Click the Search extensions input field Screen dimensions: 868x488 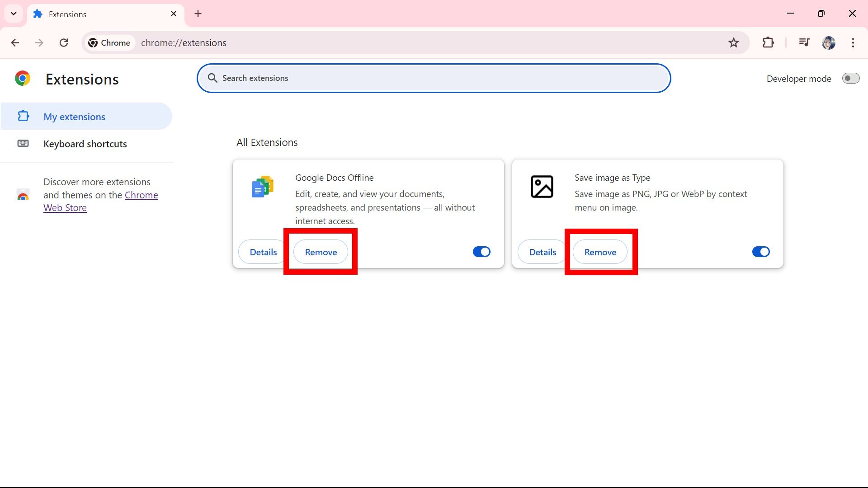pyautogui.click(x=434, y=78)
